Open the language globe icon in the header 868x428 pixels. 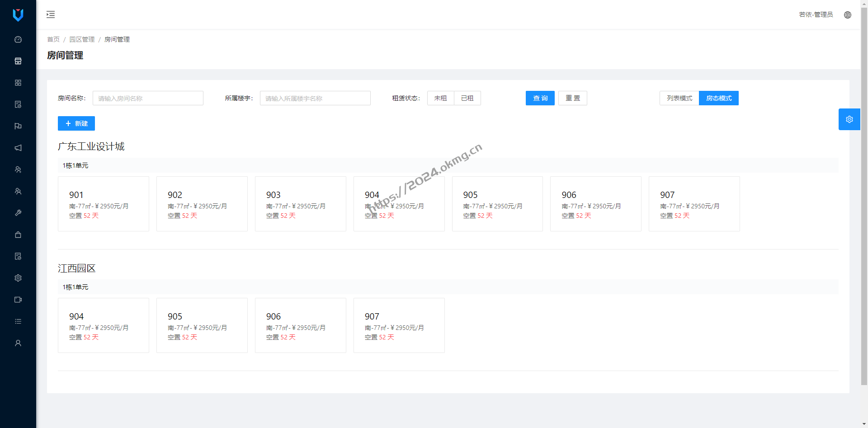848,14
